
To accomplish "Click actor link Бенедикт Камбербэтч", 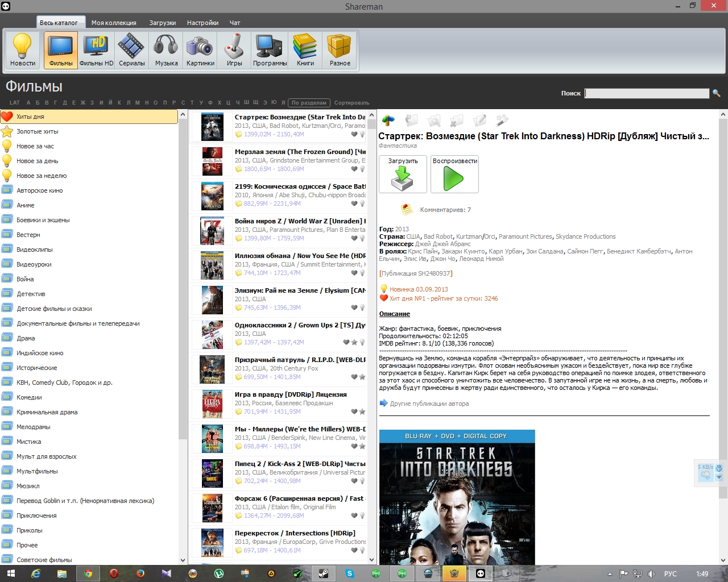I will point(639,251).
